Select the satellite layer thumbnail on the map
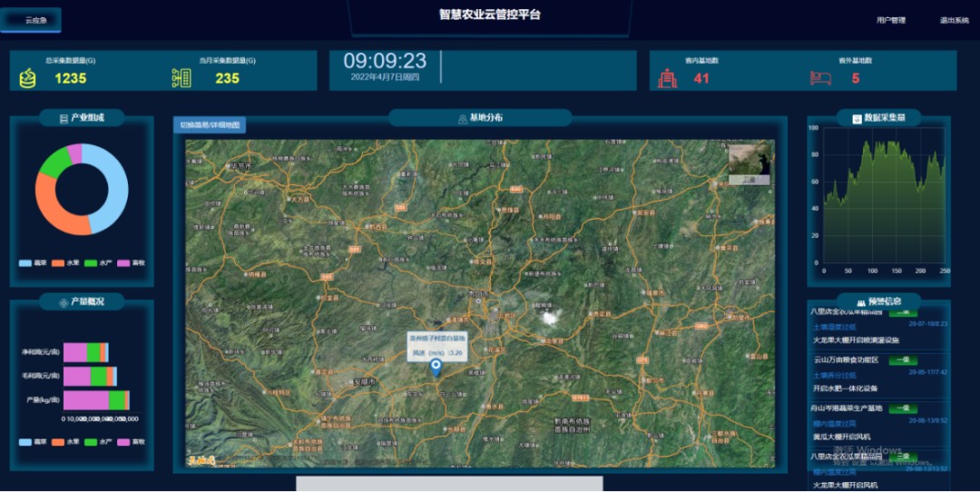 [749, 162]
